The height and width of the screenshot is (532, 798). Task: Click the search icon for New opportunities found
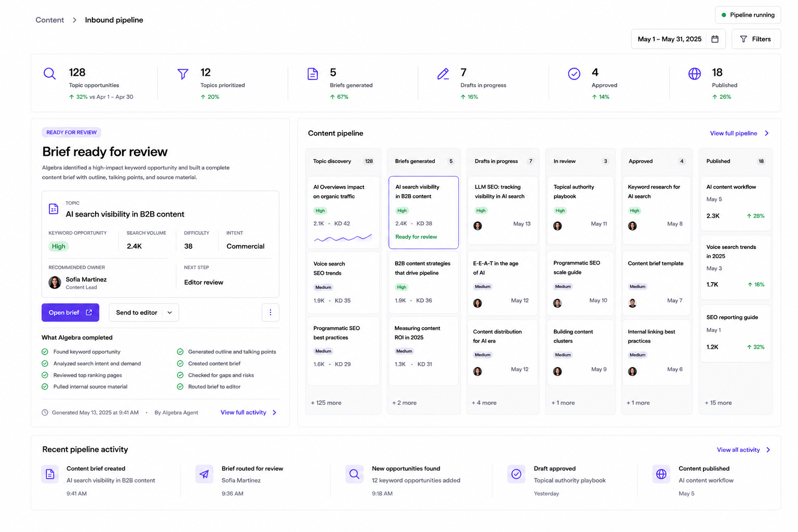[x=354, y=474]
